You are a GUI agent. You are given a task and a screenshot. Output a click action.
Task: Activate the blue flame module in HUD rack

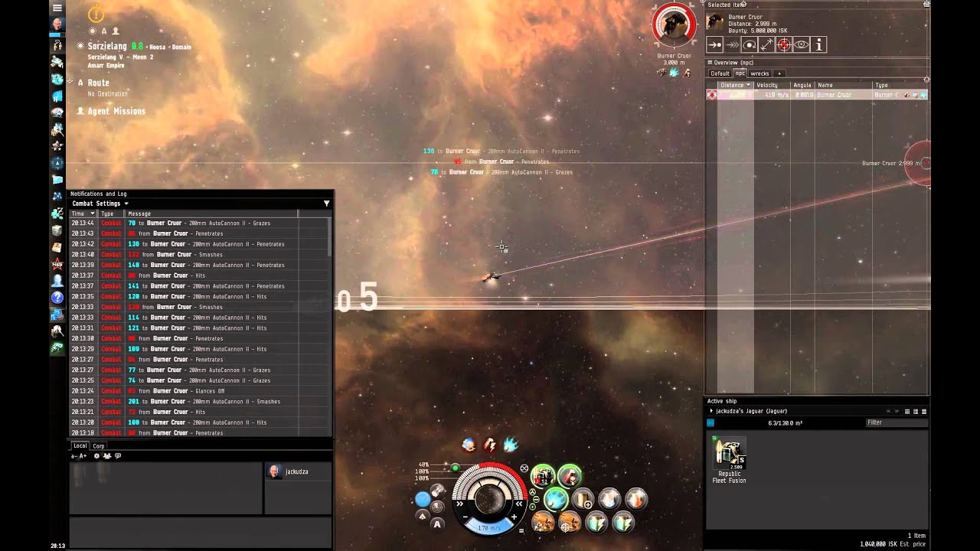pos(556,500)
